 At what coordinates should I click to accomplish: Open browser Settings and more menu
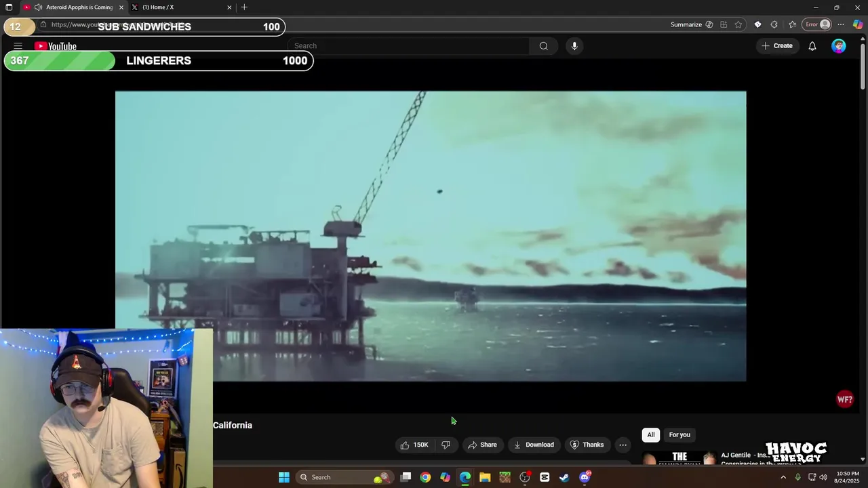(x=841, y=24)
